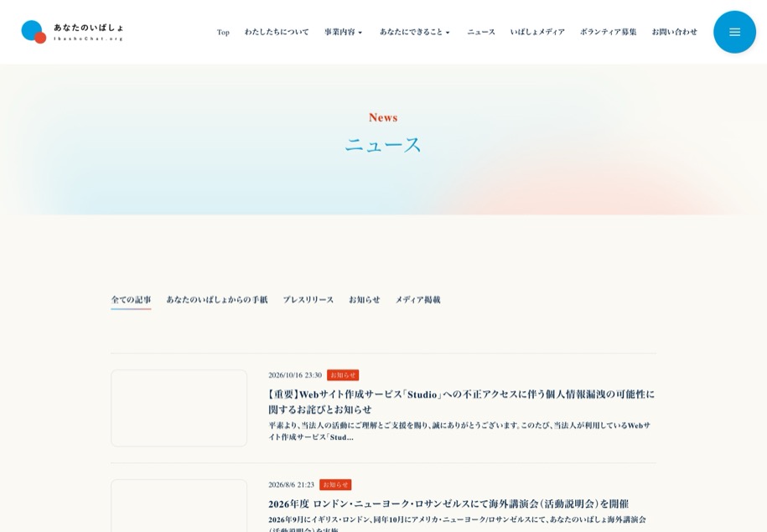This screenshot has width=767, height=532.
Task: Click the お知らせ tag on the 2026/8/6 article
Action: tap(335, 484)
